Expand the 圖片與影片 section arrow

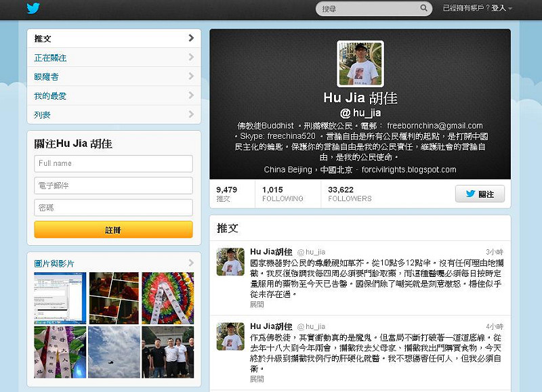192,263
